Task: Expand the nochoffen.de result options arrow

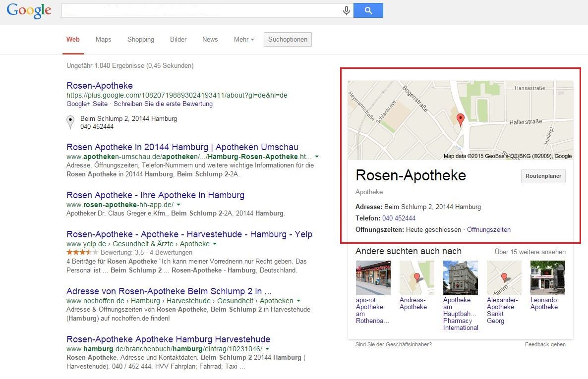Action: pyautogui.click(x=298, y=301)
